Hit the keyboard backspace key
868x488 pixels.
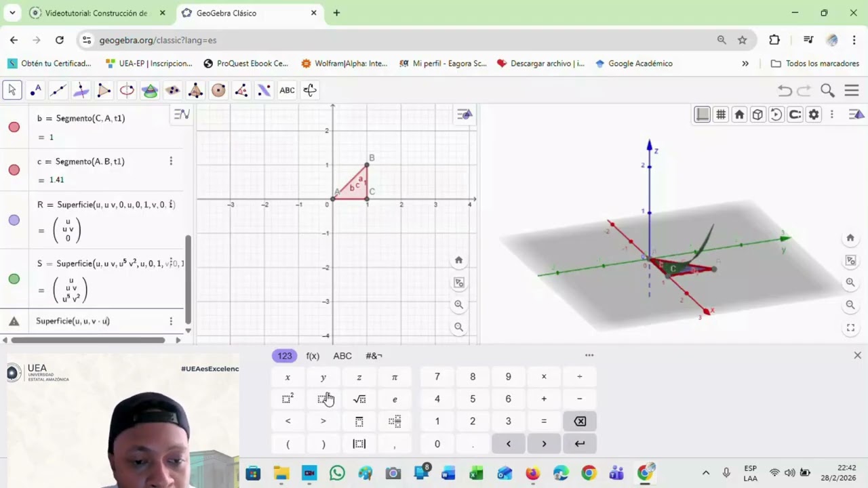click(580, 422)
